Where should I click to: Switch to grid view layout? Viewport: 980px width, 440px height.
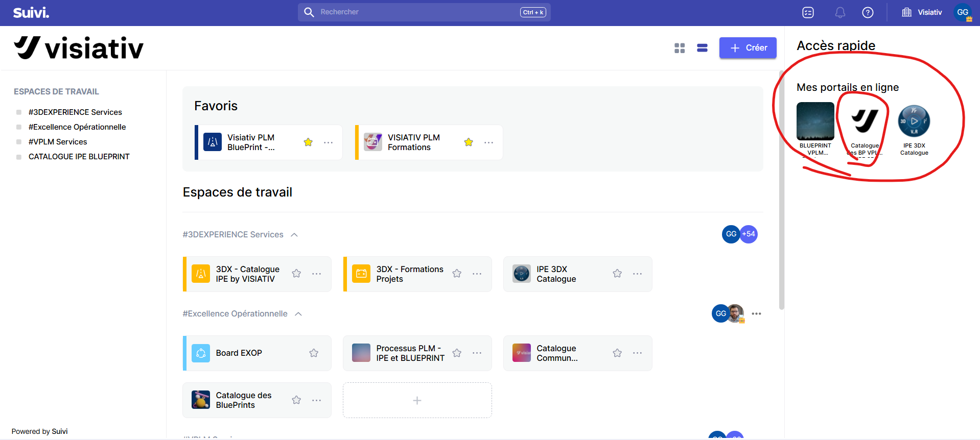[x=680, y=48]
